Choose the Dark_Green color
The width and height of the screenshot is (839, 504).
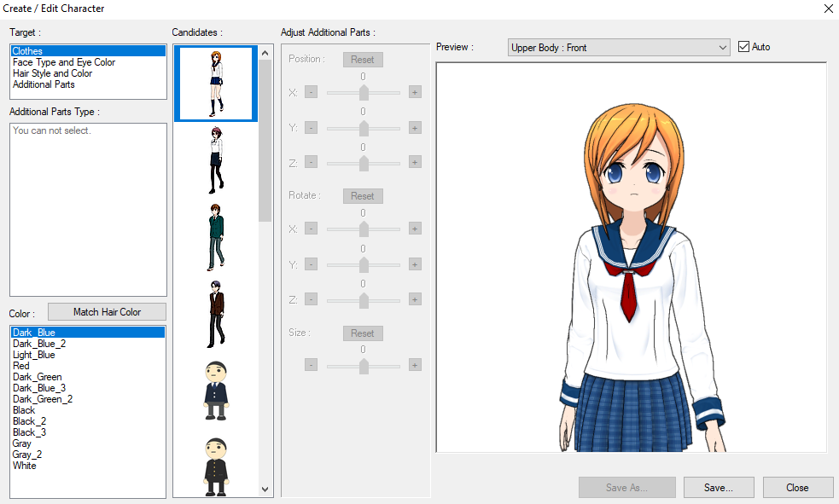click(88, 377)
